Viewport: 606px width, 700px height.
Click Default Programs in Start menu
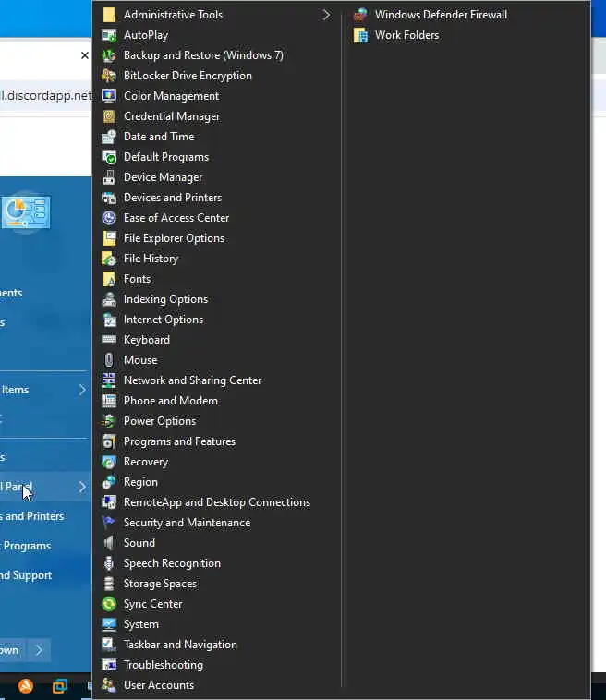26,546
